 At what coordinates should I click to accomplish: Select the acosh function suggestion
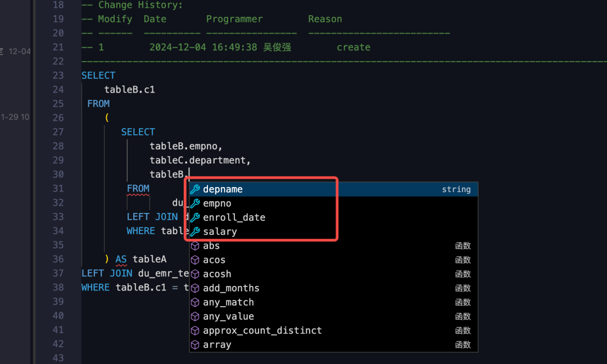point(217,274)
